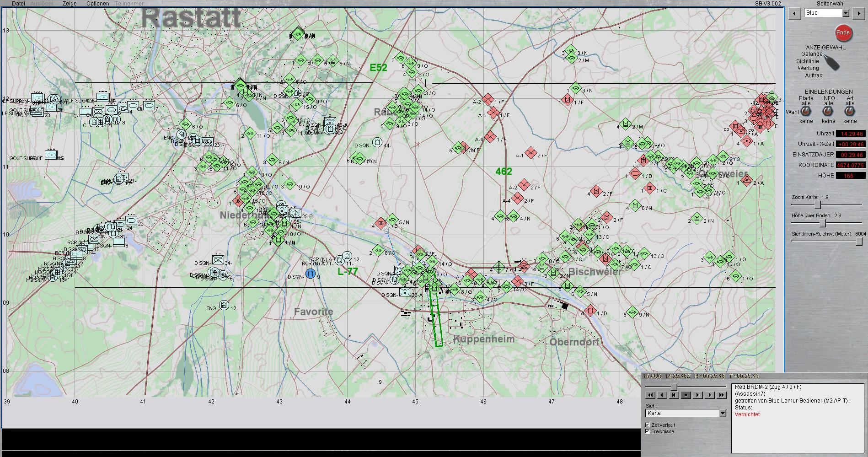
Task: Click the play forward button
Action: (x=709, y=395)
